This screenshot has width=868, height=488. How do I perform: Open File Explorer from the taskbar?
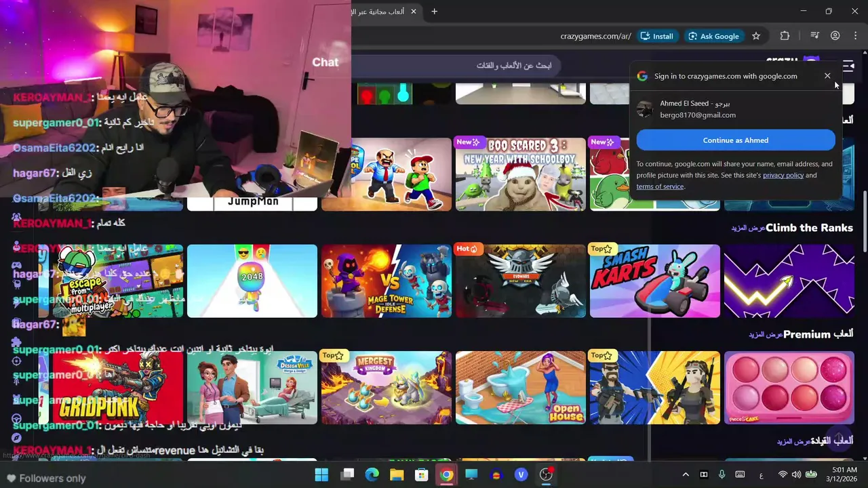tap(397, 474)
